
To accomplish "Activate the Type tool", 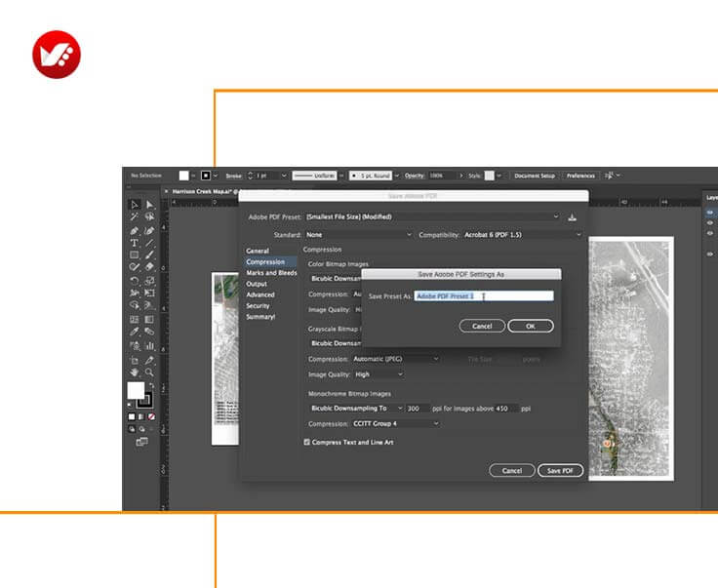I will click(x=135, y=243).
